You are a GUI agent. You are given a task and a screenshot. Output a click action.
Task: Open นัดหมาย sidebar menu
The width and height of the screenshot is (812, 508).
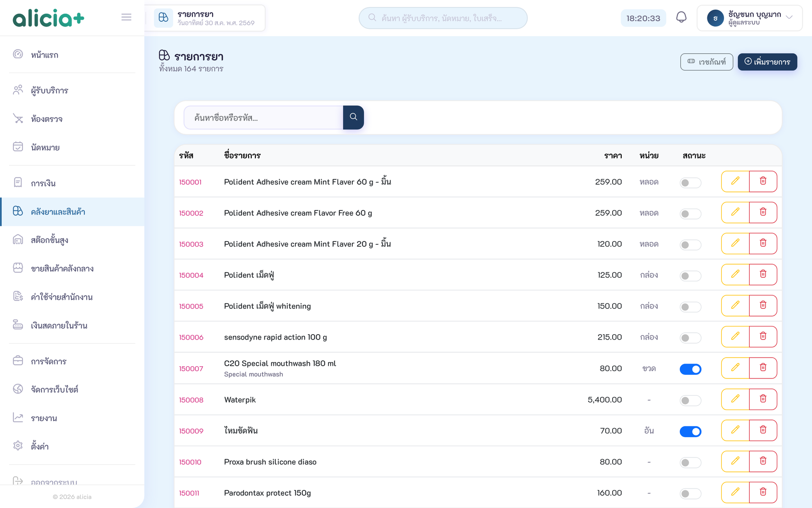[x=72, y=147]
